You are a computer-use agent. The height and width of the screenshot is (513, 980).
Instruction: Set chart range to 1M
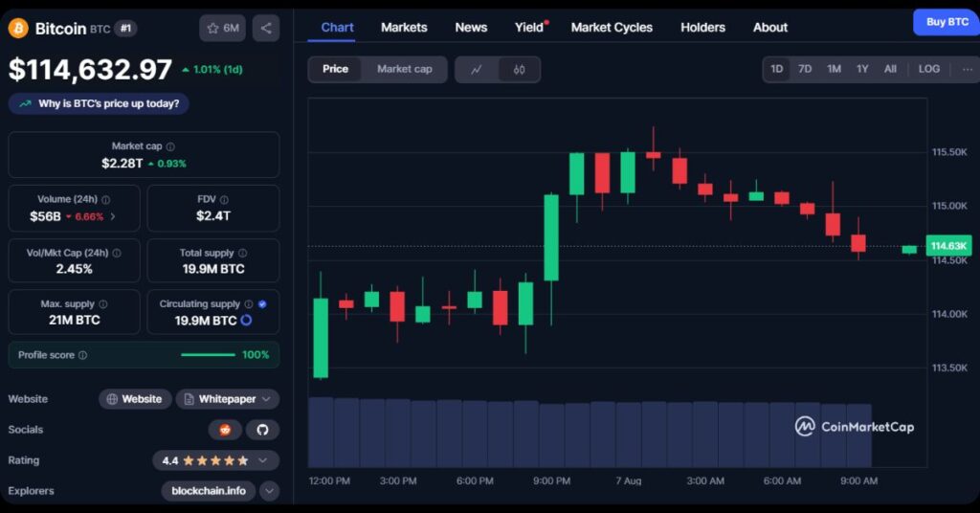[834, 69]
